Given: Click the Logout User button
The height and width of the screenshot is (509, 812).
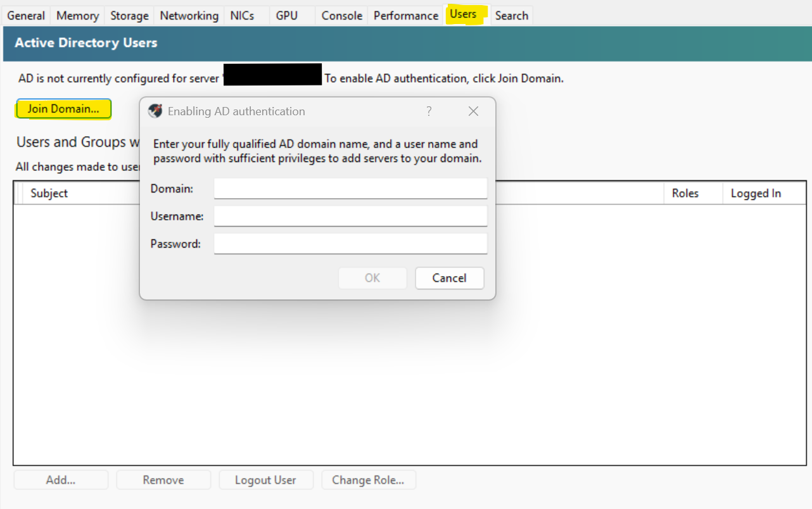Looking at the screenshot, I should tap(266, 480).
